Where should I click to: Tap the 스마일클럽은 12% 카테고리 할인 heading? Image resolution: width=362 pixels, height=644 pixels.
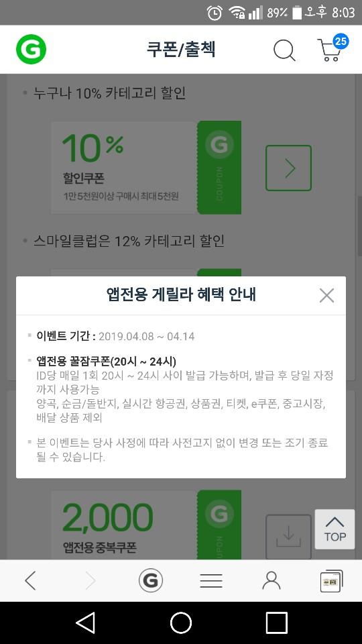click(129, 241)
